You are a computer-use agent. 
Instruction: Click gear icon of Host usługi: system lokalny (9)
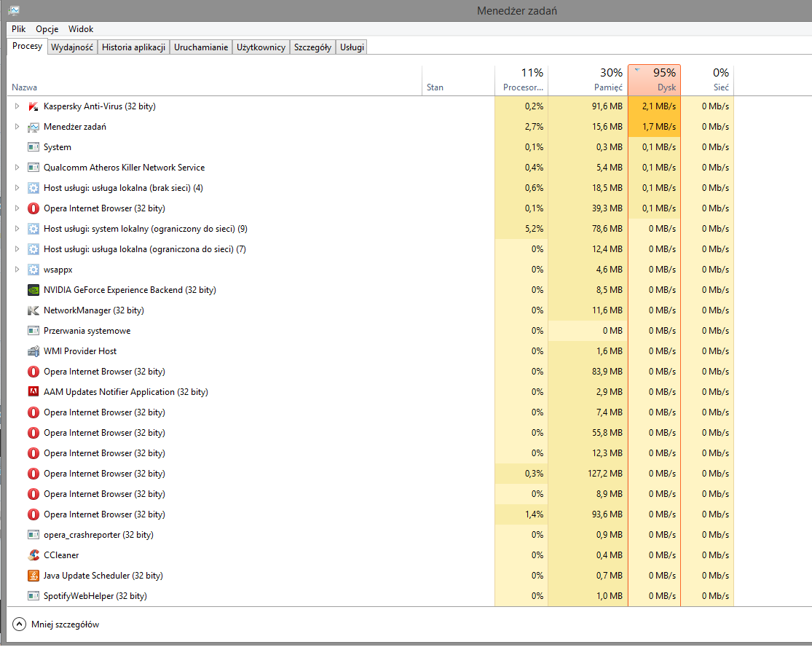click(x=33, y=229)
